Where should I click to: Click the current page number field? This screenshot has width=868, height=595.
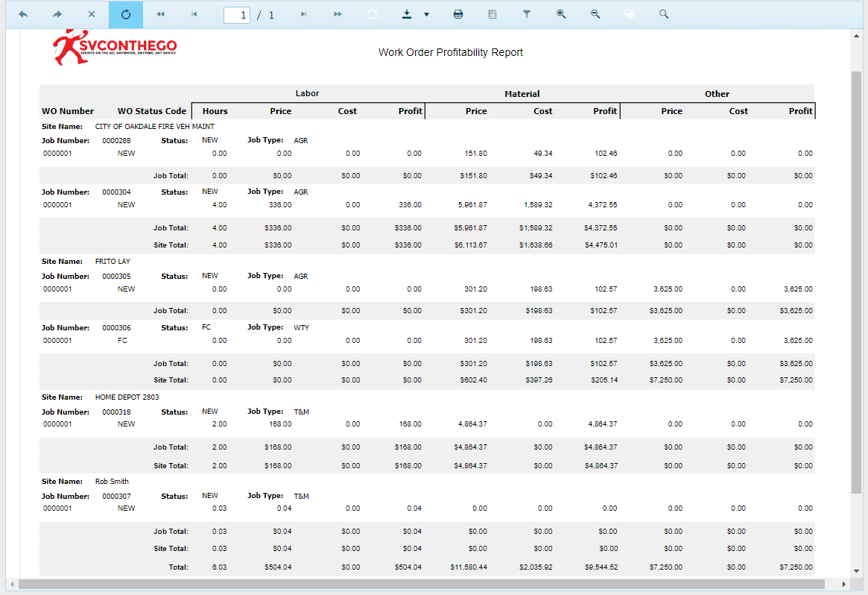coord(237,15)
